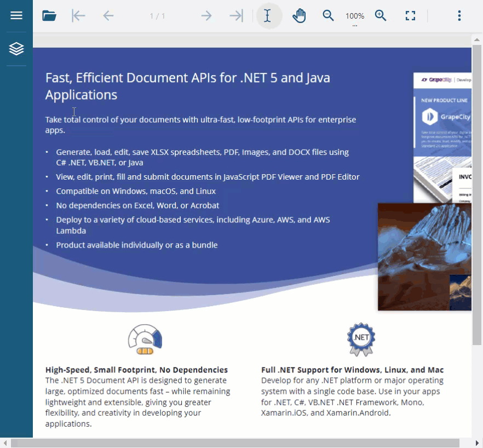This screenshot has width=483, height=448.
Task: Jump to the last page
Action: tap(236, 16)
